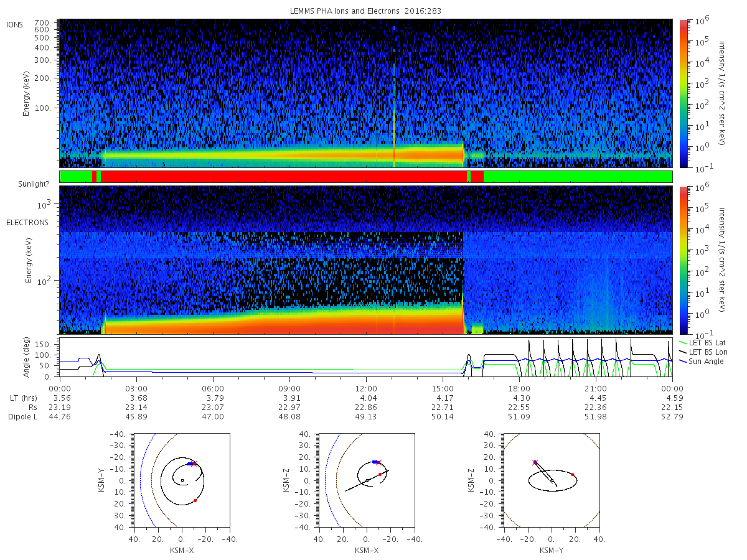This screenshot has width=747, height=560.
Task: Click the Sunlight? indicator bar's red segment
Action: [x=283, y=177]
